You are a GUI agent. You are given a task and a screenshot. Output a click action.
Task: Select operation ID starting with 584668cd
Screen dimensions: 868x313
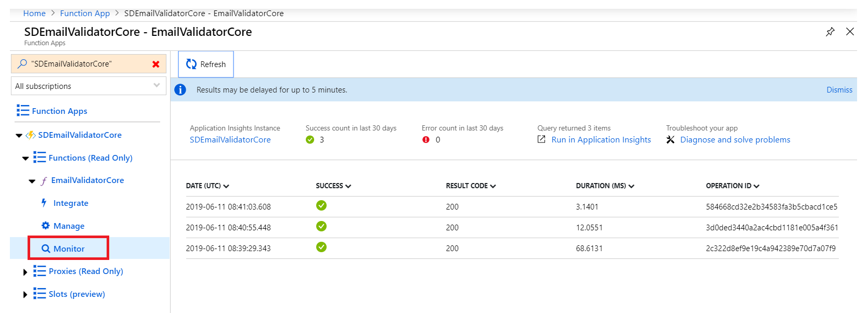[x=771, y=206]
